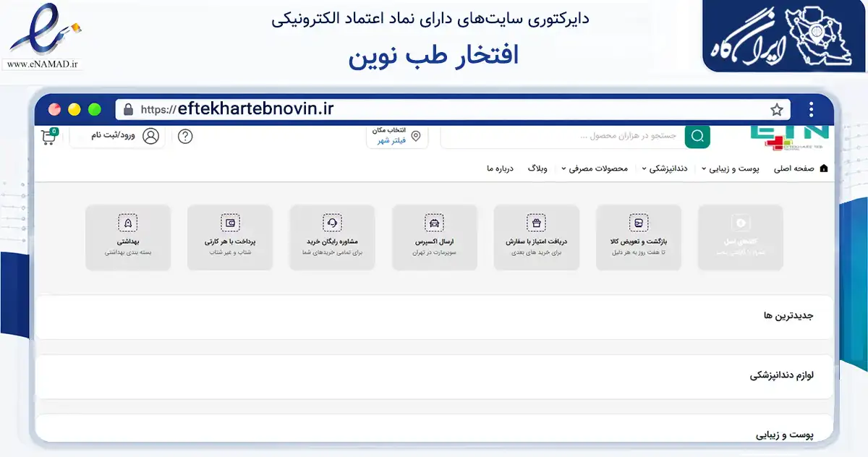Click the فیلتر شهر city filter link
The width and height of the screenshot is (868, 457).
(391, 141)
